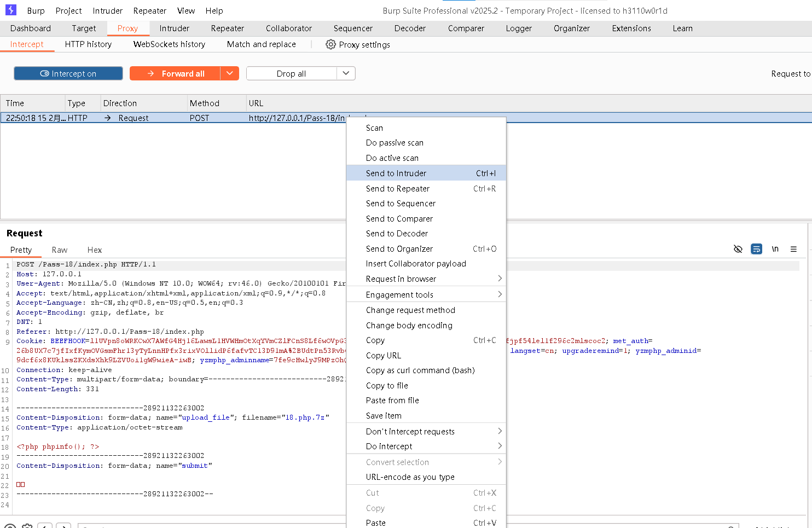Sort by the Direction column header

point(143,103)
